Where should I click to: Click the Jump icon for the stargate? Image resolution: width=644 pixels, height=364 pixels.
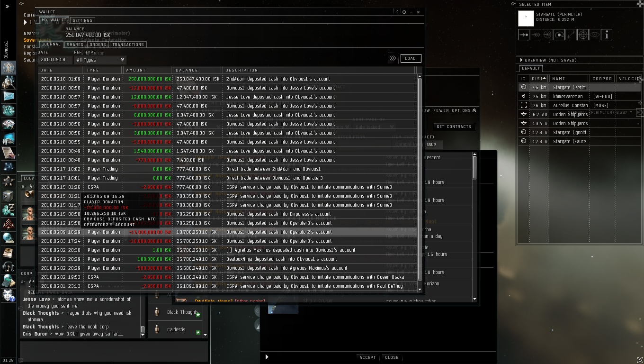[547, 35]
